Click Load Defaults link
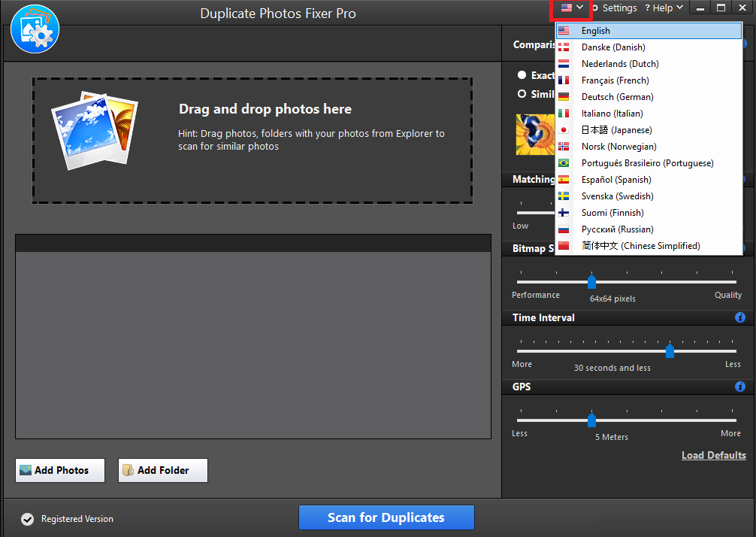756x537 pixels. [714, 455]
